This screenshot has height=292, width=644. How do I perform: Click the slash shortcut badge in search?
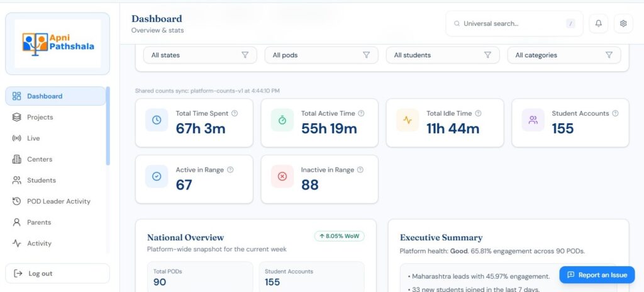[570, 24]
